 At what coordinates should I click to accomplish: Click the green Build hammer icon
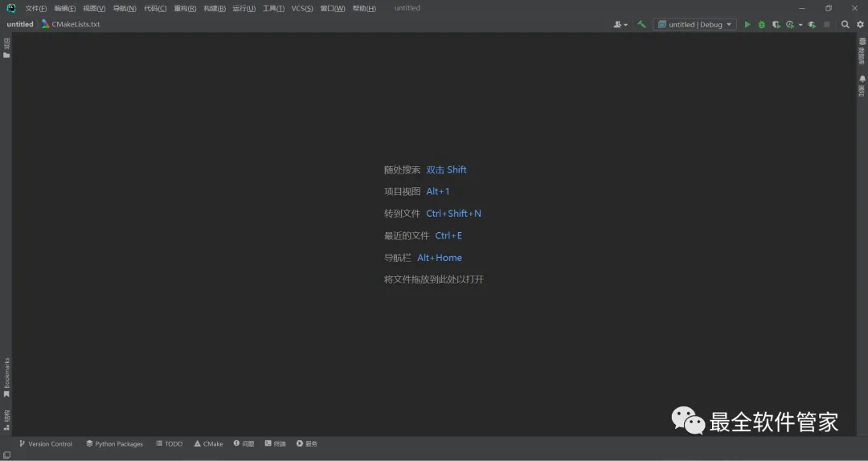point(641,24)
